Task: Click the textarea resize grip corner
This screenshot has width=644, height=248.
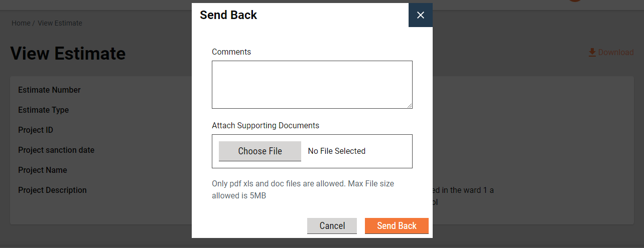Action: [x=410, y=106]
